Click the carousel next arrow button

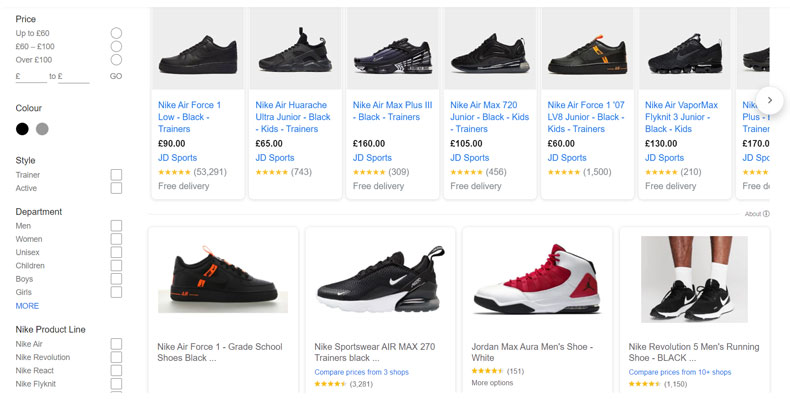pyautogui.click(x=770, y=99)
